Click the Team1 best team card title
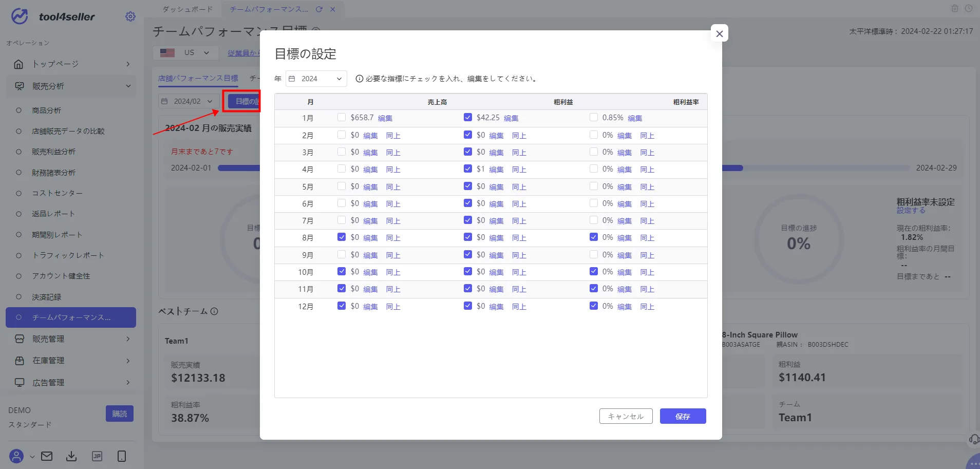Viewport: 980px width, 469px height. coord(177,341)
